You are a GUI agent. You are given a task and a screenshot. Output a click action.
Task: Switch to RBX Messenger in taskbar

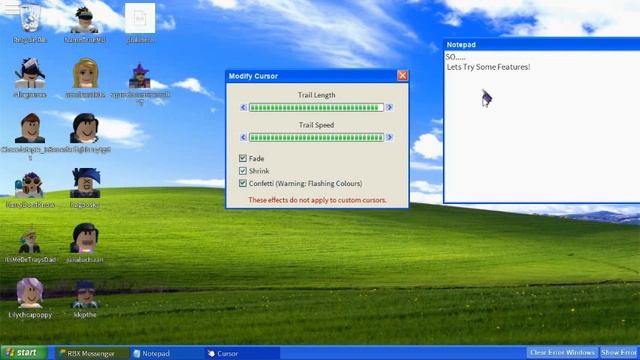[x=91, y=353]
